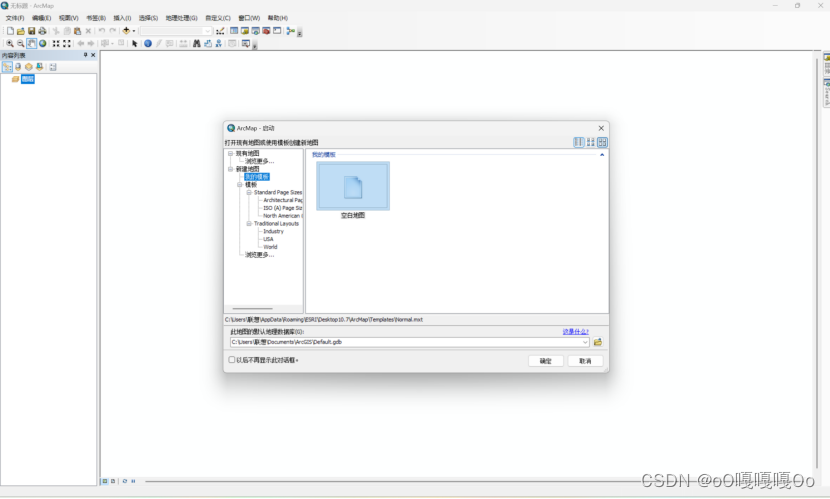This screenshot has height=499, width=830.
Task: Click the 这是什么? link
Action: click(x=575, y=332)
